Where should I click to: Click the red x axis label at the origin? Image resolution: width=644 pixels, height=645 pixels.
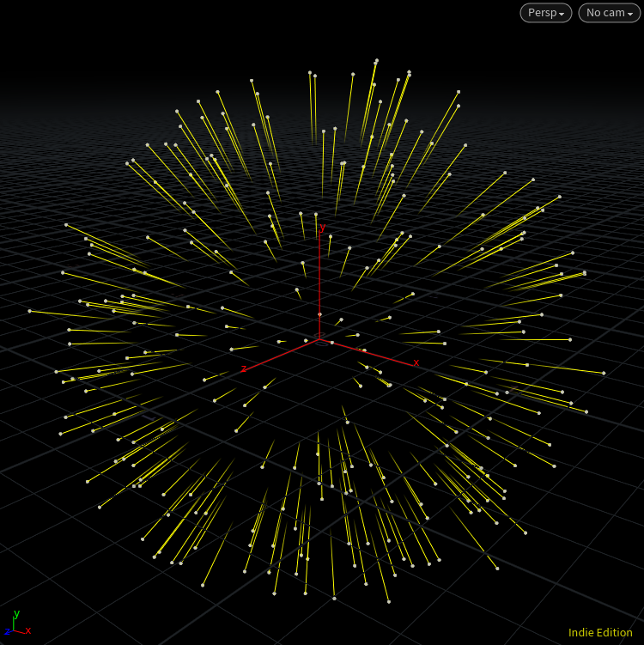click(416, 362)
